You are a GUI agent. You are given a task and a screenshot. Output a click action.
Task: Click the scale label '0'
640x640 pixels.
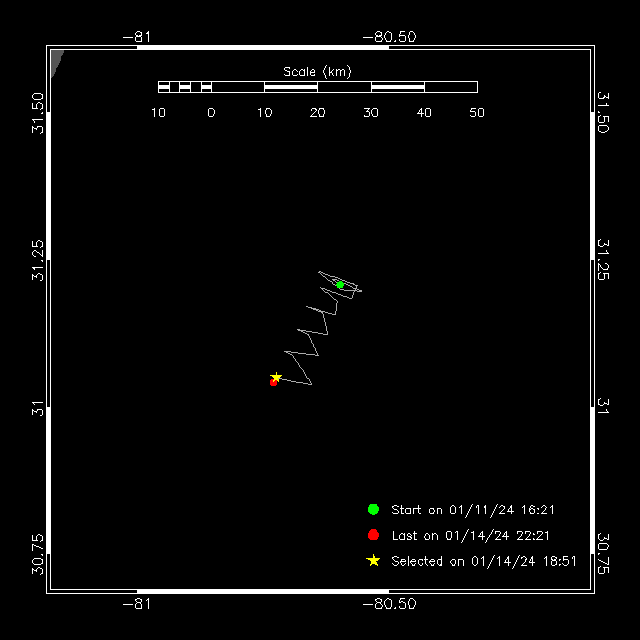tap(211, 113)
